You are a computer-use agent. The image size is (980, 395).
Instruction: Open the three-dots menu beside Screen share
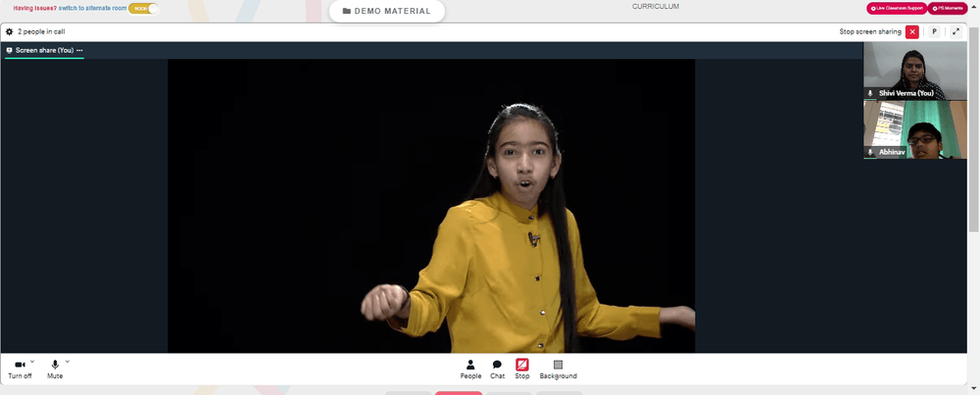pos(79,50)
